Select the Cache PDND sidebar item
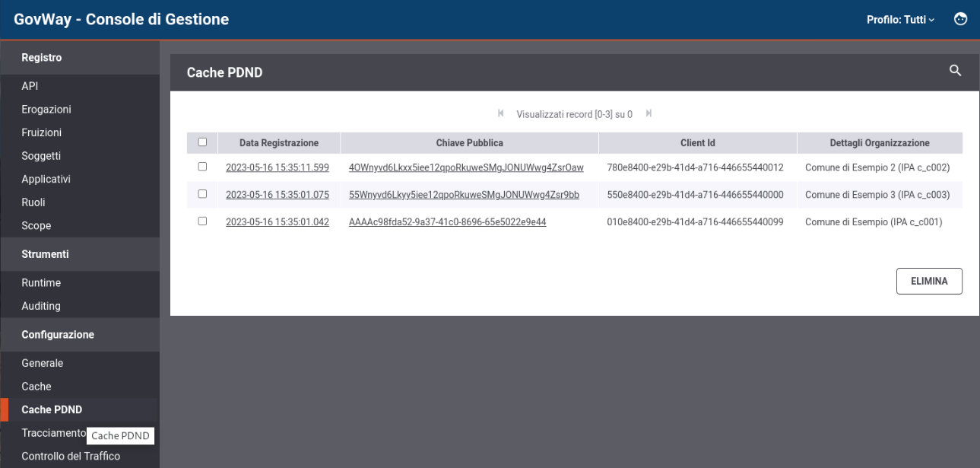This screenshot has height=468, width=980. [80, 410]
